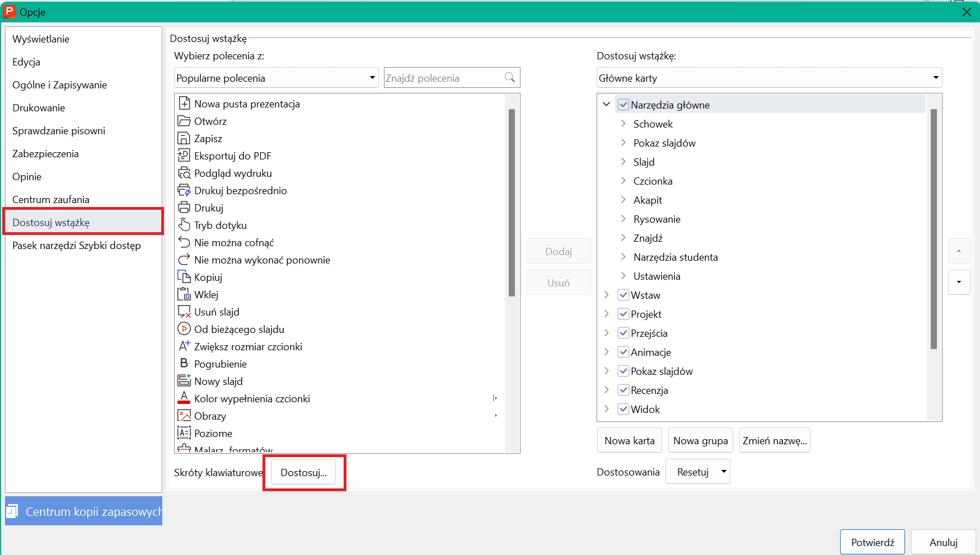
Task: Select the Pogrubienie bold icon
Action: point(184,364)
